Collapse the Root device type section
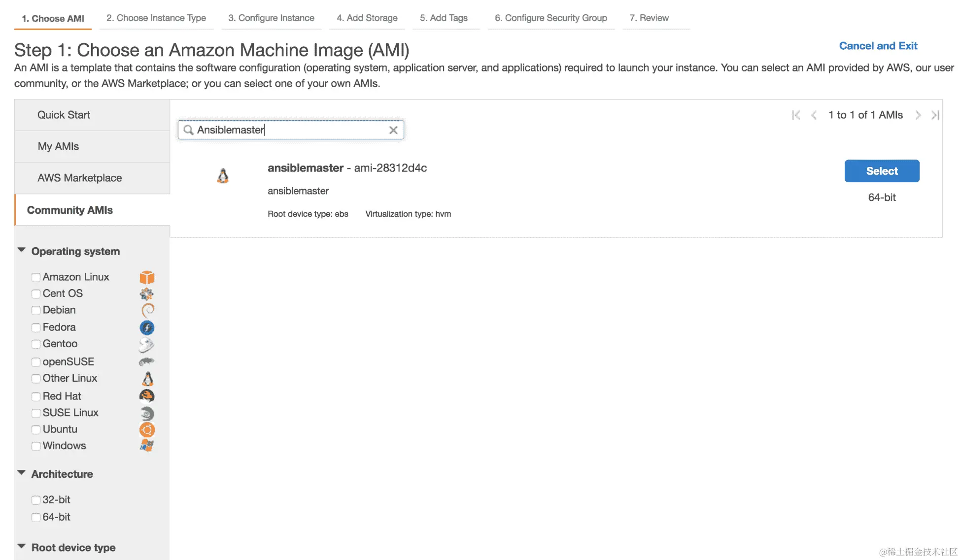This screenshot has height=560, width=961. click(x=22, y=547)
